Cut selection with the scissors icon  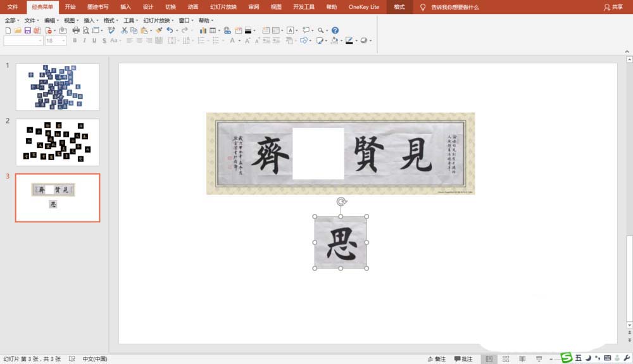point(124,30)
